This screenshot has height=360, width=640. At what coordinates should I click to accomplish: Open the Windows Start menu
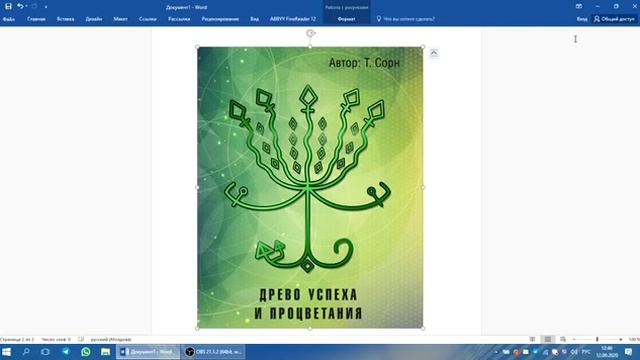[x=7, y=352]
